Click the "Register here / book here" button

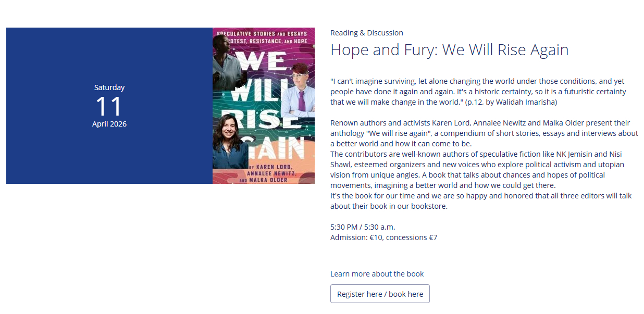click(380, 294)
